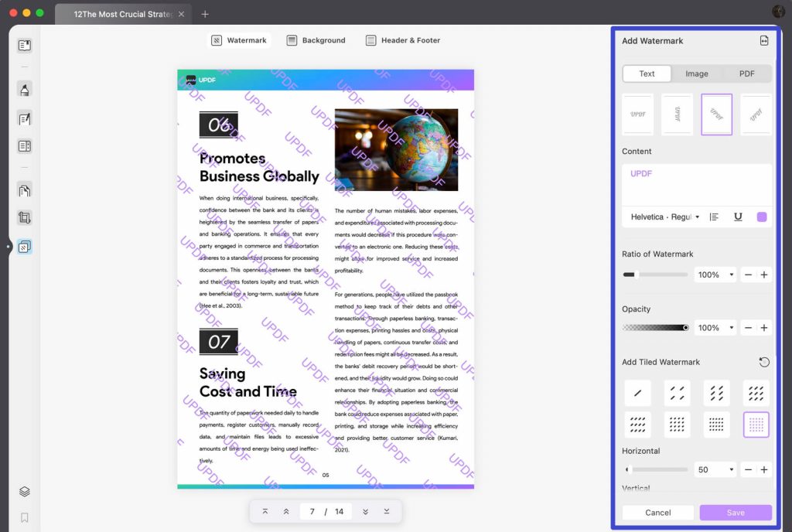Select the Text watermark type tab
Viewport: 792px width, 532px height.
(x=647, y=73)
